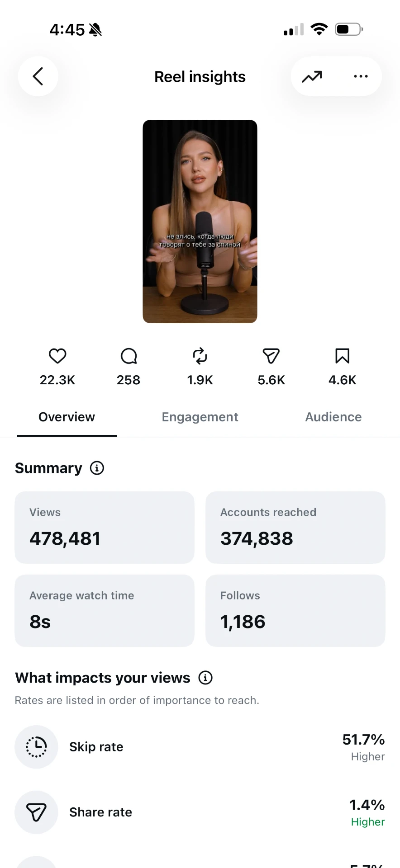Tap the shares paper plane icon
This screenshot has height=868, width=400.
click(x=271, y=356)
